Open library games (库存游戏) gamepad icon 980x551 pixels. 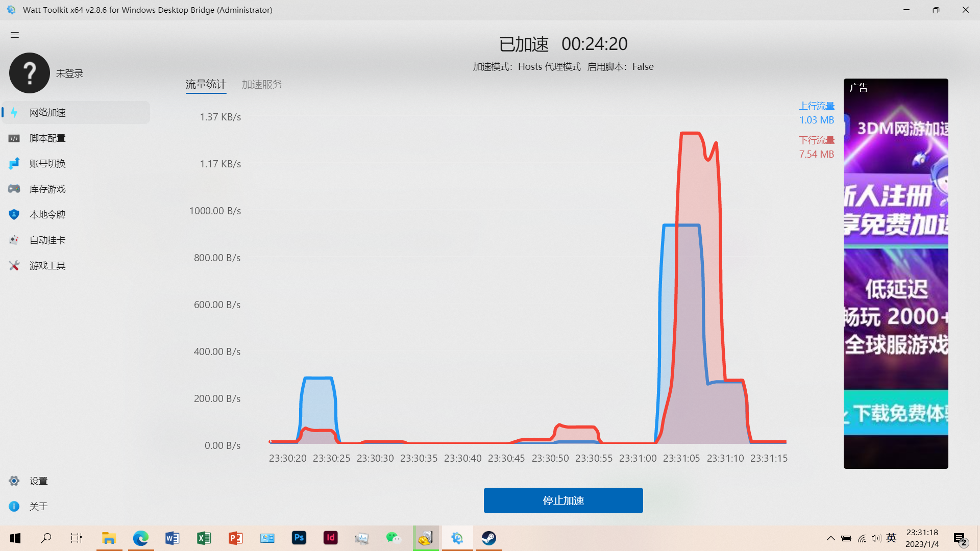click(14, 189)
